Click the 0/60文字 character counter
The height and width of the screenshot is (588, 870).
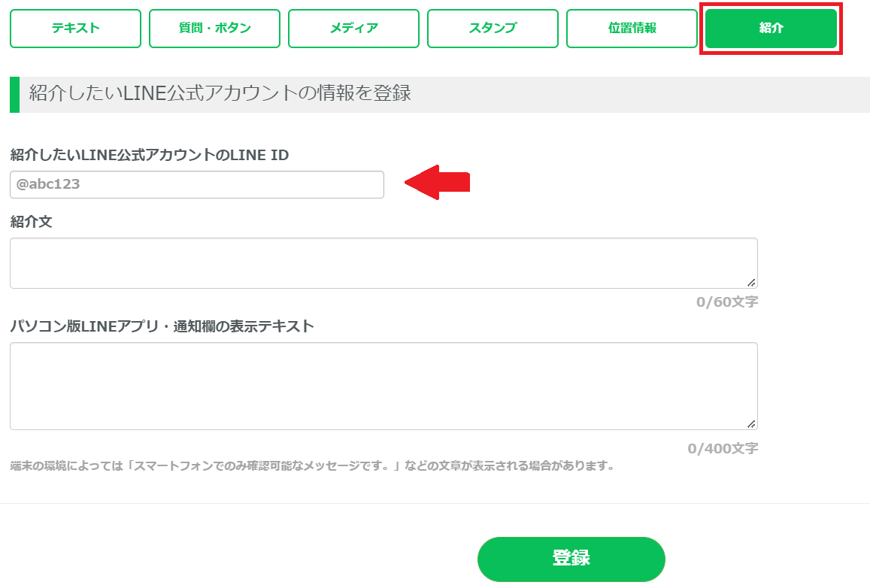pyautogui.click(x=727, y=302)
